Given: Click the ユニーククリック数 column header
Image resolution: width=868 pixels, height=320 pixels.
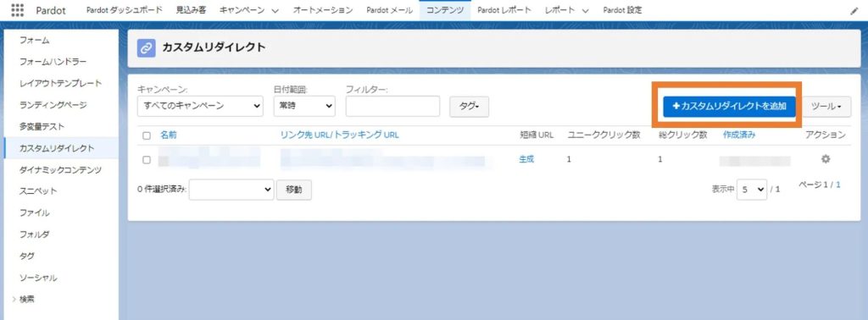Looking at the screenshot, I should [604, 135].
